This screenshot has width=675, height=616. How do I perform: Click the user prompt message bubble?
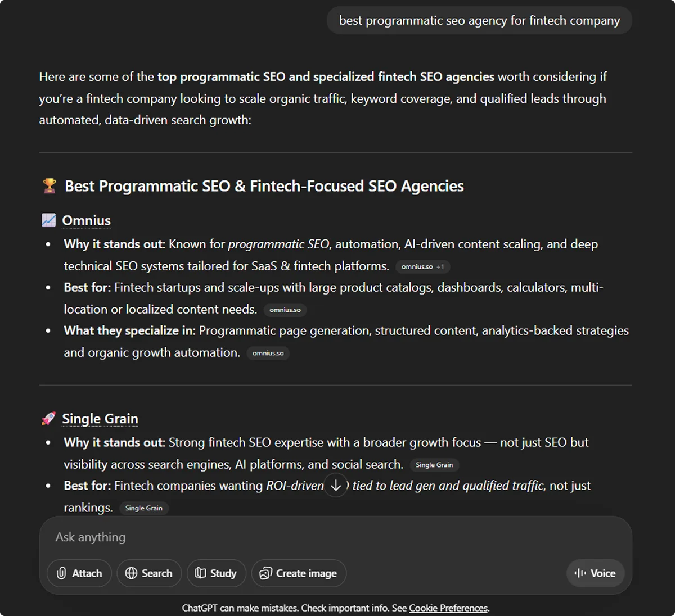coord(479,21)
